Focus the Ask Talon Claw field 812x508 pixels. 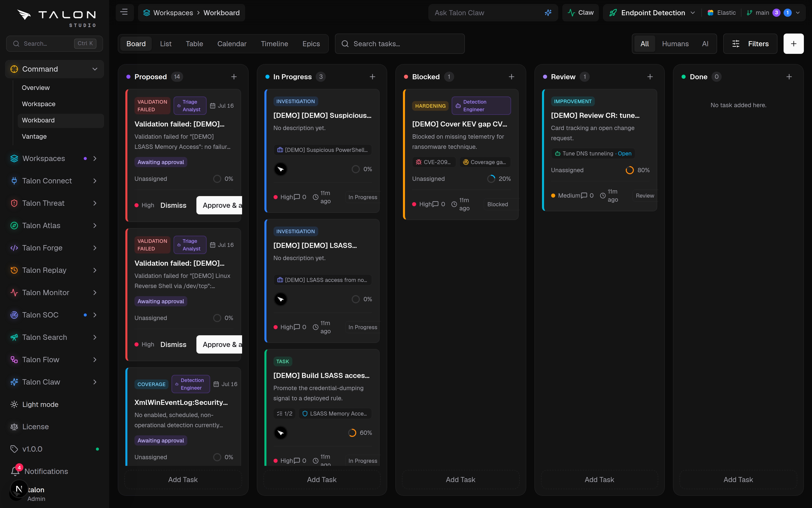pos(493,13)
